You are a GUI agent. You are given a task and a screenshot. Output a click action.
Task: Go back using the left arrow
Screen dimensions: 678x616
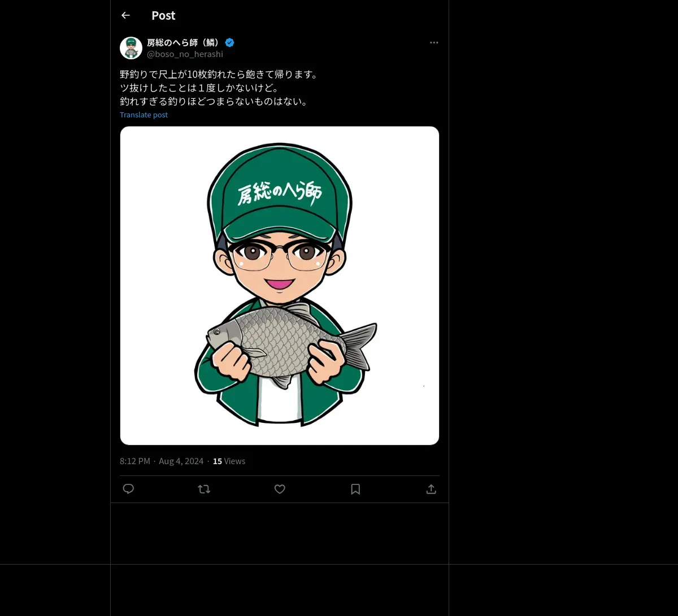click(x=125, y=15)
